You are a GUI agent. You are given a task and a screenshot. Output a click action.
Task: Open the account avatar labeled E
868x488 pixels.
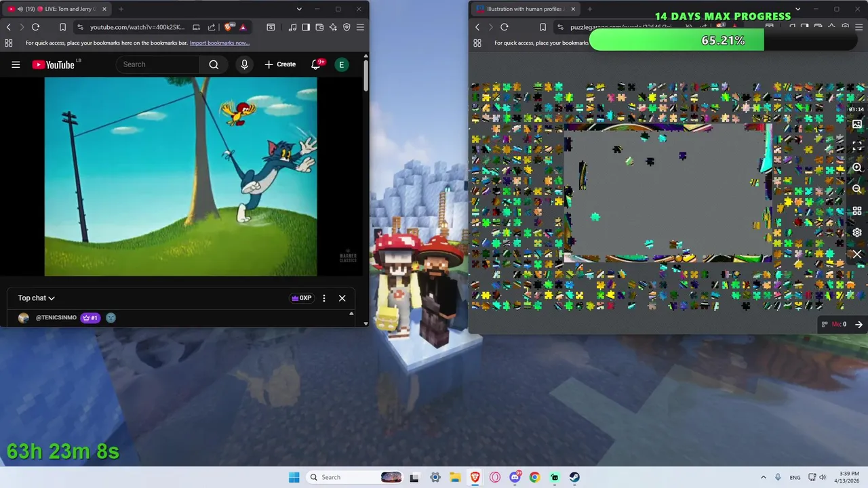click(x=341, y=64)
